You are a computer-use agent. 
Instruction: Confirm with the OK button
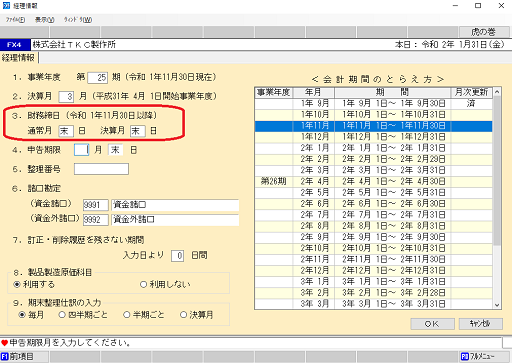(432, 324)
